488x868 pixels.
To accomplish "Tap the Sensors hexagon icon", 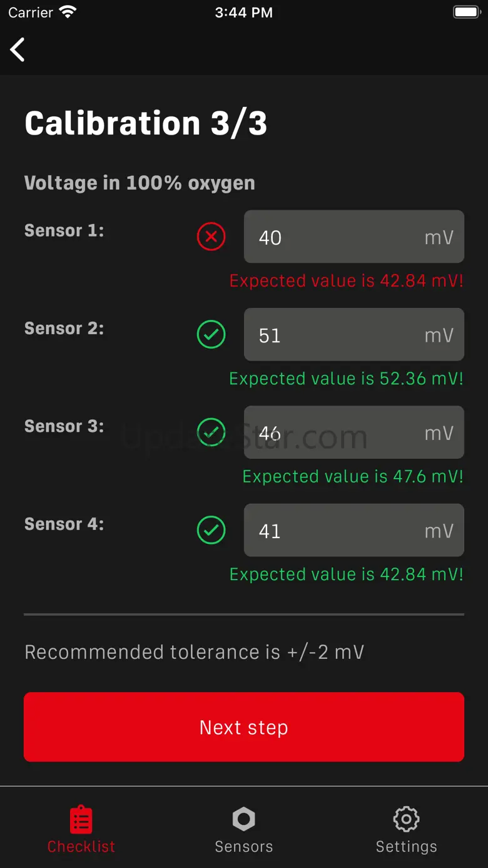I will click(243, 819).
